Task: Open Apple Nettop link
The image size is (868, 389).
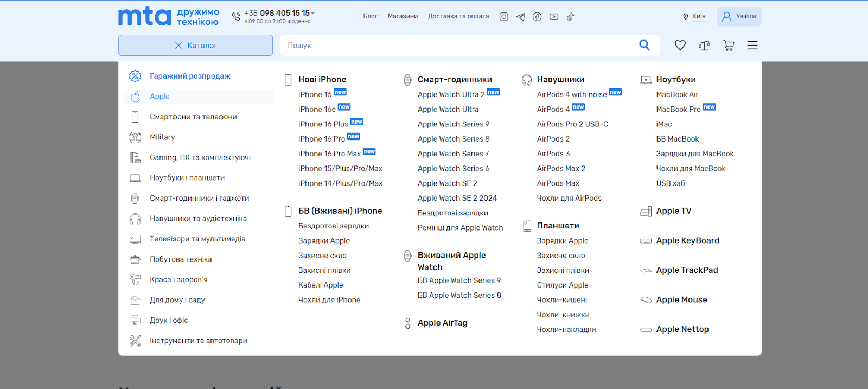Action: [682, 329]
